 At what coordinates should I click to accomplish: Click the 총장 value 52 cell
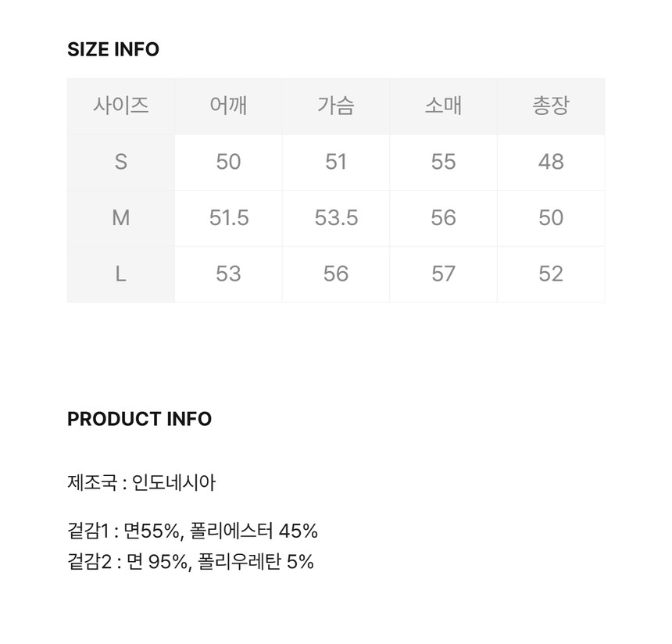point(551,274)
